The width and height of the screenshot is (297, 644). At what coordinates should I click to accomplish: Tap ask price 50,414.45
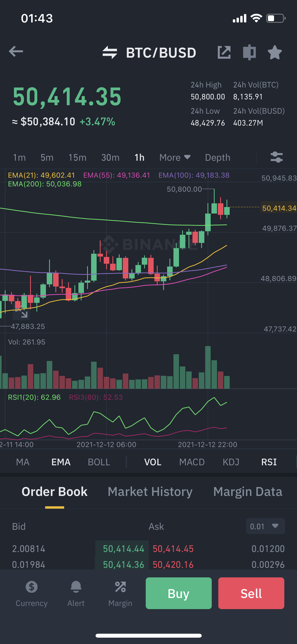173,549
